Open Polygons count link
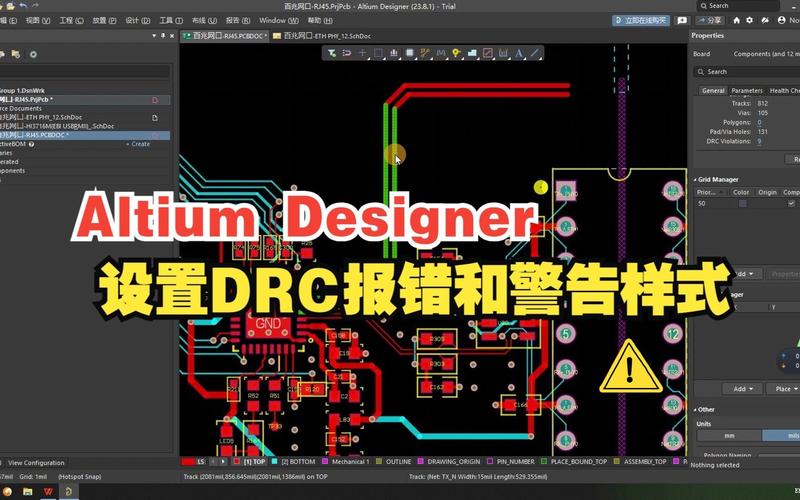 click(759, 122)
